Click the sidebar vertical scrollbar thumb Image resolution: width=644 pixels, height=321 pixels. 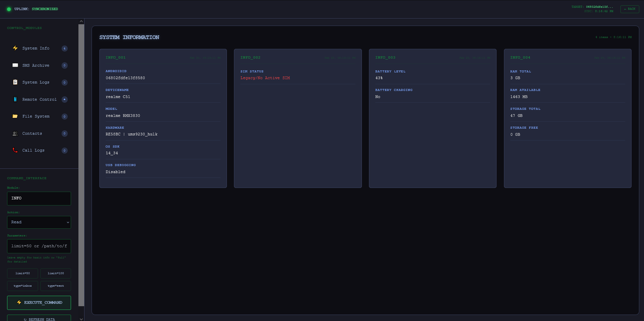pyautogui.click(x=81, y=165)
